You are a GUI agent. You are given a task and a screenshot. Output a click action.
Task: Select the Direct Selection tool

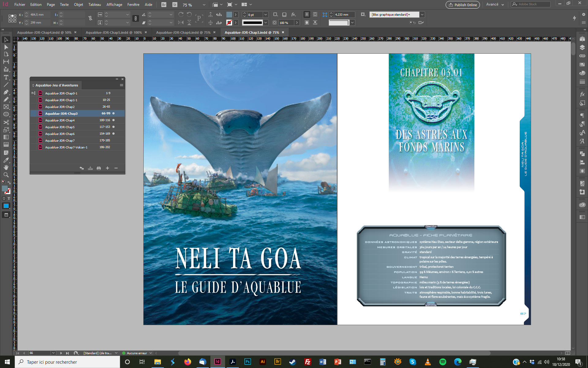pos(6,47)
